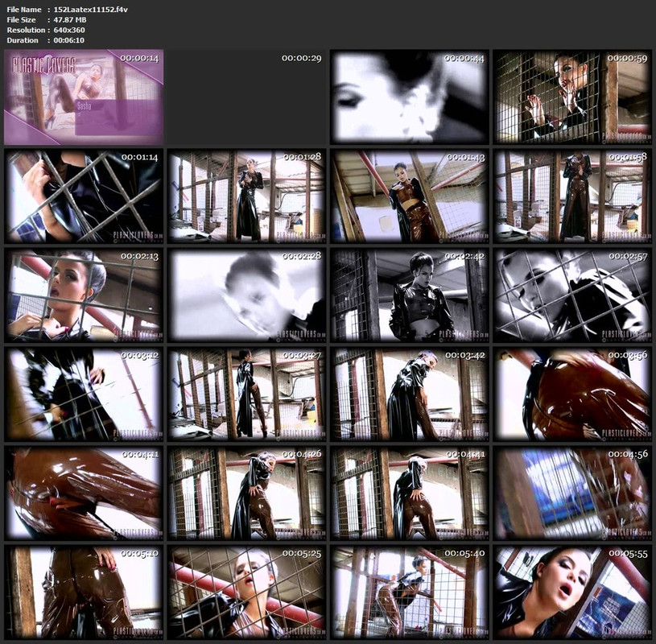Select the thumbnail at 00:00:44

tap(409, 97)
